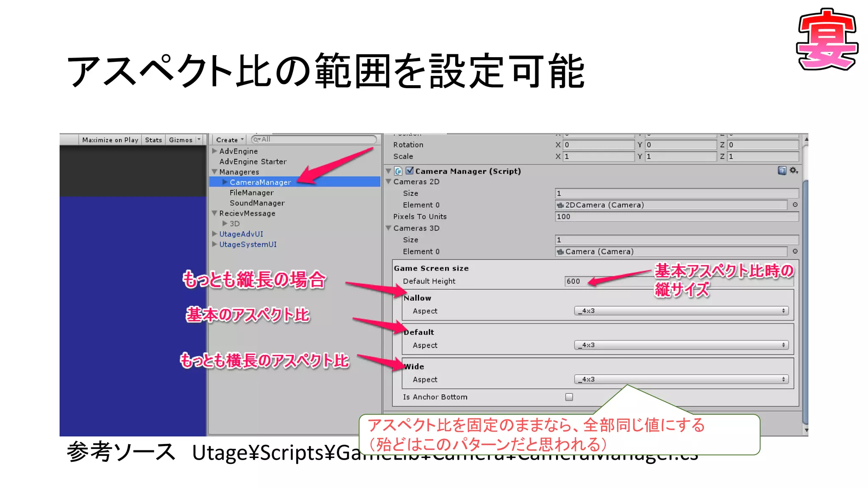Click the Camera Manager script icon
The height and width of the screenshot is (488, 868).
pos(398,171)
